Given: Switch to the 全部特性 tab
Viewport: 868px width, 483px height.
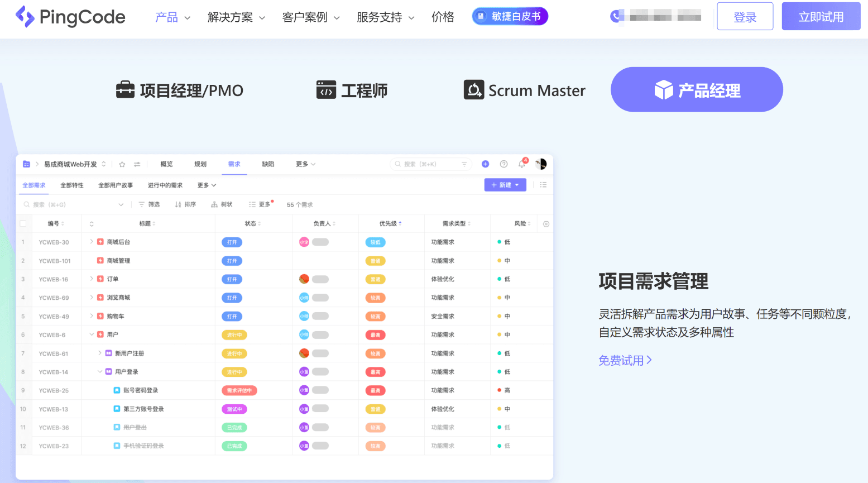Looking at the screenshot, I should click(x=72, y=185).
